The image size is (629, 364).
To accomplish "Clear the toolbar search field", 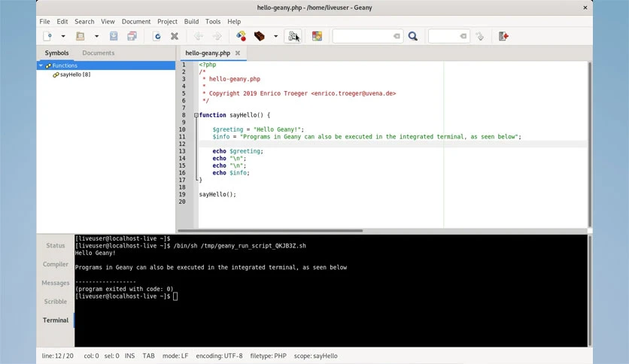I will [x=397, y=37].
